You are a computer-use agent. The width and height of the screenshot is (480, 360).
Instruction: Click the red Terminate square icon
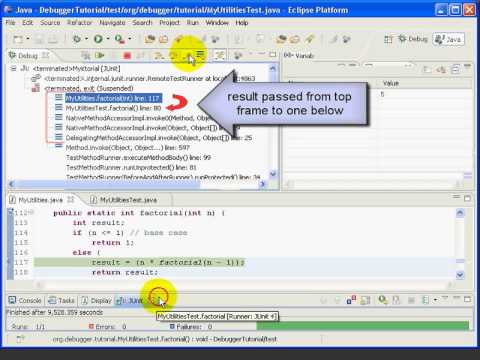click(x=127, y=55)
